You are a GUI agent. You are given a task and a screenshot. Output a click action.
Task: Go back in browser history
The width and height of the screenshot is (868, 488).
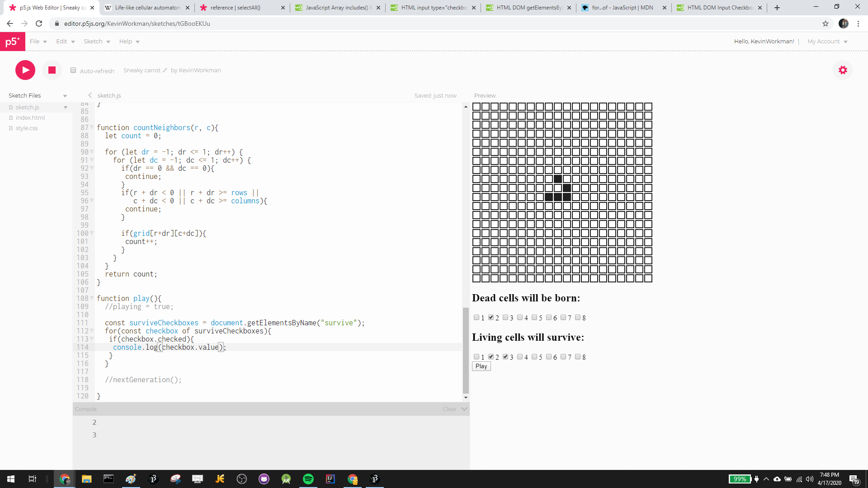pos(10,23)
